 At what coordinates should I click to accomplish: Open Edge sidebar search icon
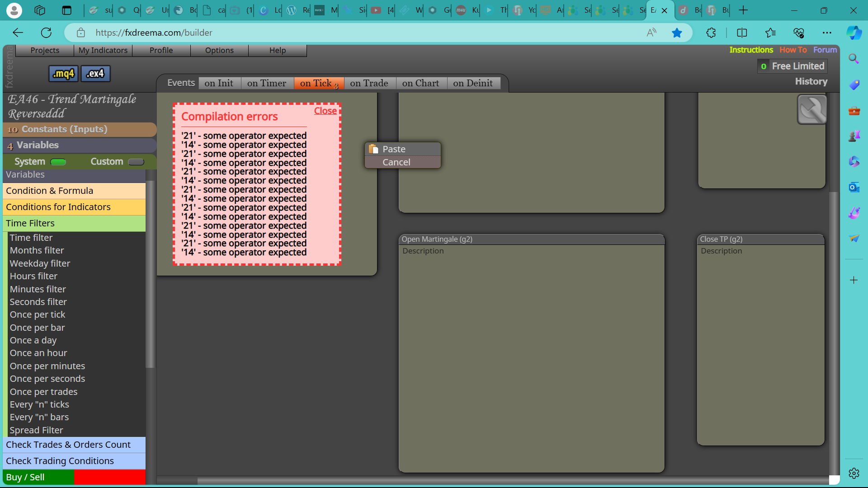click(x=854, y=58)
